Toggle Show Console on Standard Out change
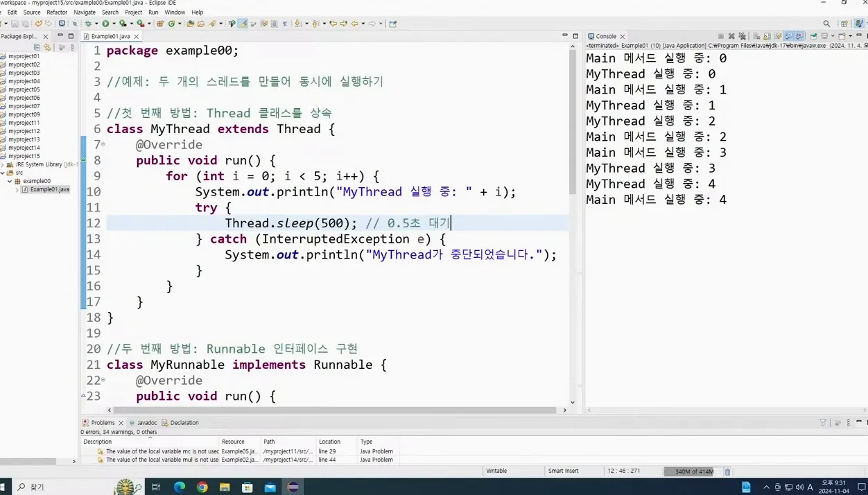 pos(789,36)
